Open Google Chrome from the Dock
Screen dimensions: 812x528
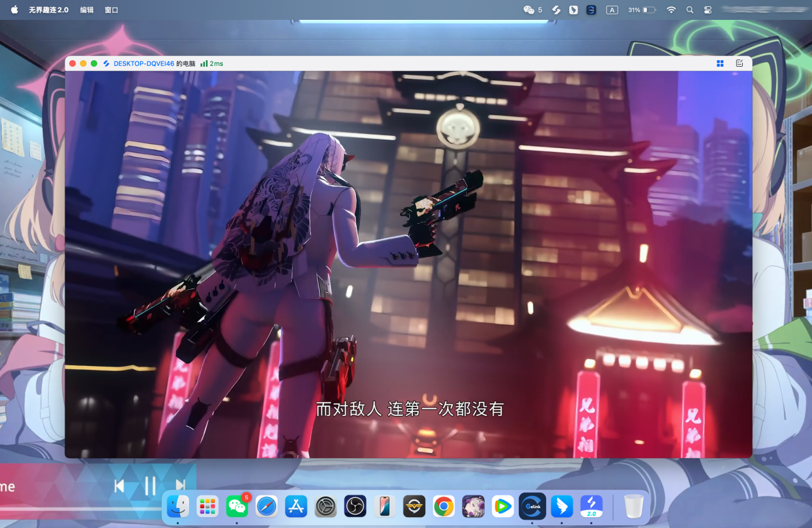tap(443, 506)
